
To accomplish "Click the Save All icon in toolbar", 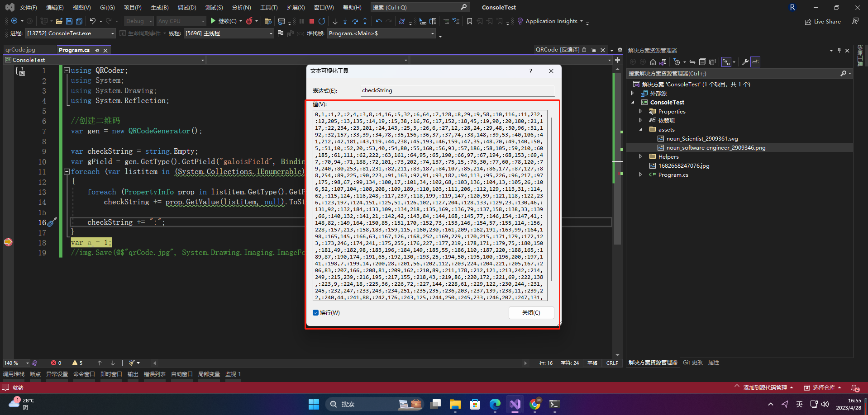I will click(x=79, y=21).
